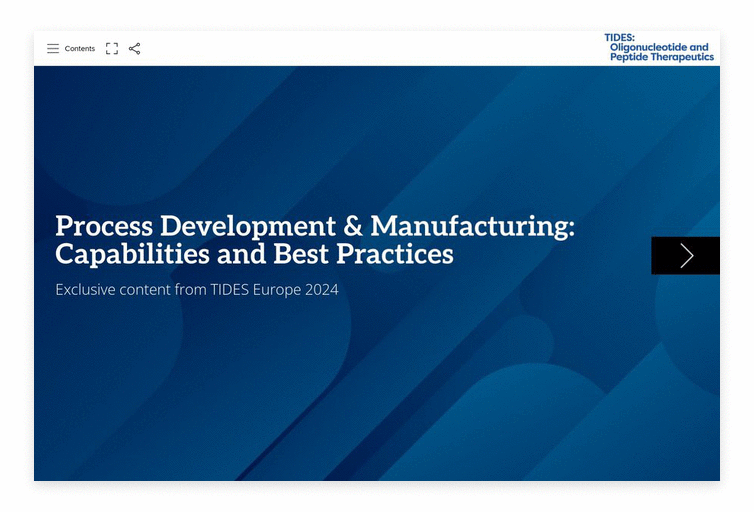Click the 'TIDES:' word in header logo
This screenshot has height=512, width=754.
[x=619, y=37]
